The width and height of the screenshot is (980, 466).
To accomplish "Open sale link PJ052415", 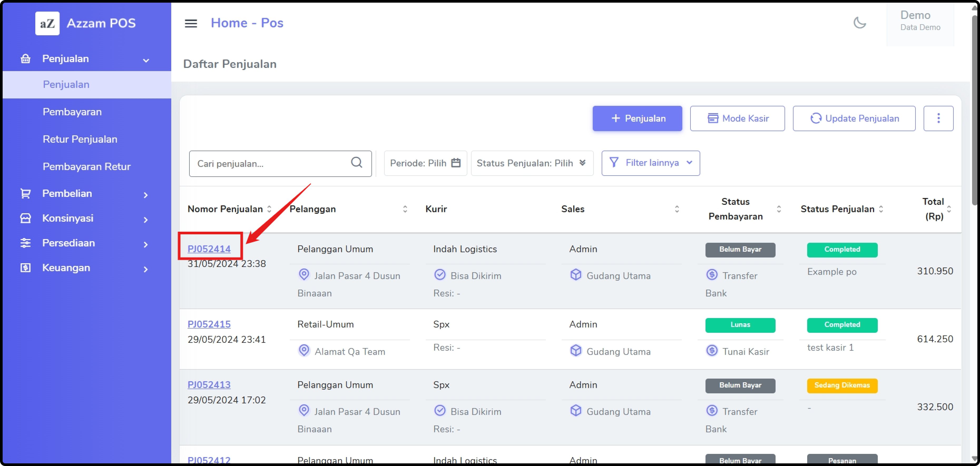I will [209, 324].
